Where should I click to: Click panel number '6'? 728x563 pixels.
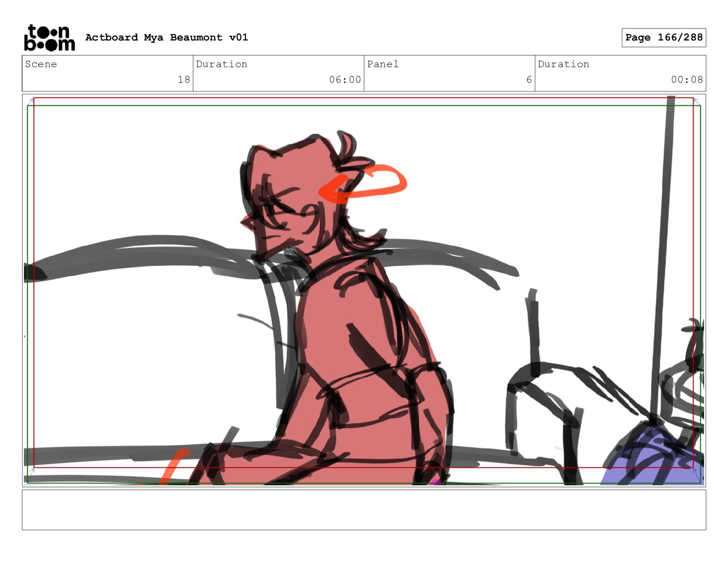pos(529,80)
